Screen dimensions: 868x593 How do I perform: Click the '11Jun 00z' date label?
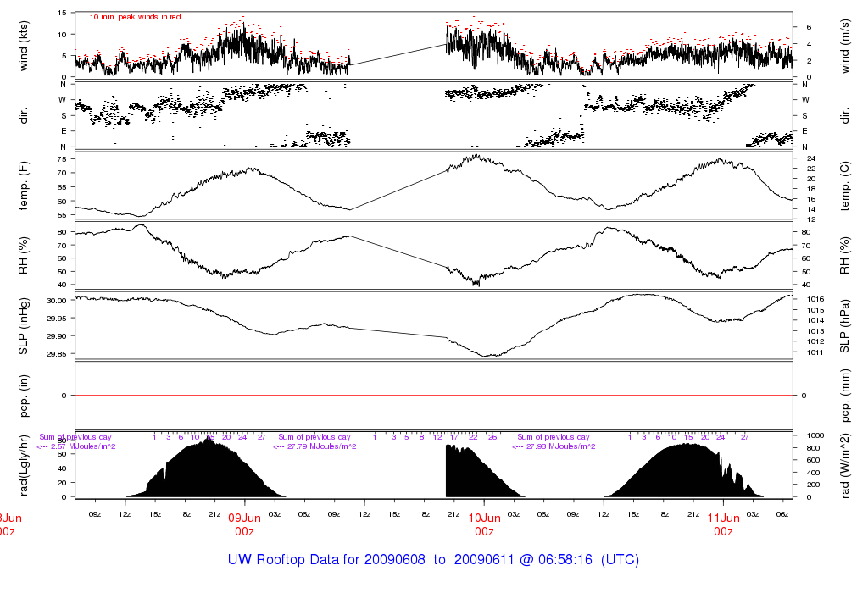724,525
